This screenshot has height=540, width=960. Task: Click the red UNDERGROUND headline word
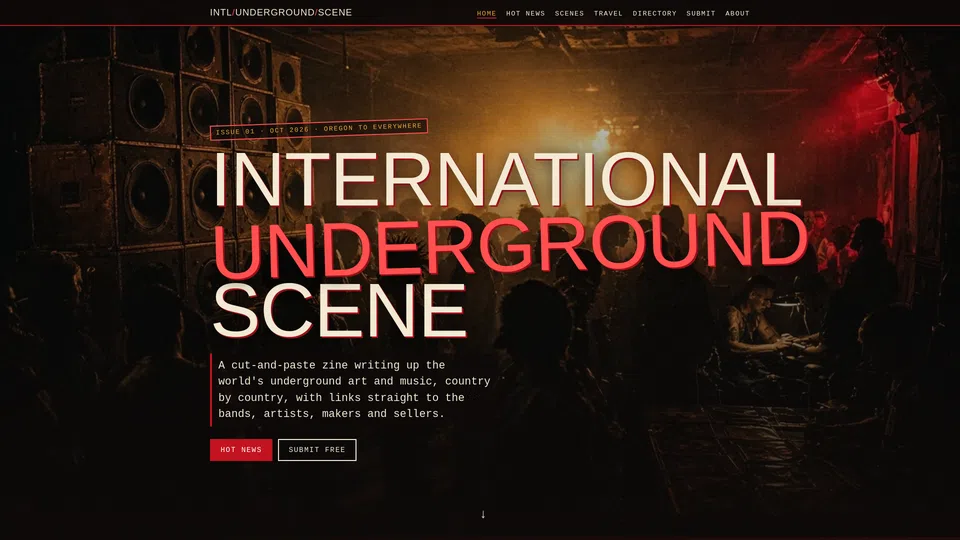510,243
